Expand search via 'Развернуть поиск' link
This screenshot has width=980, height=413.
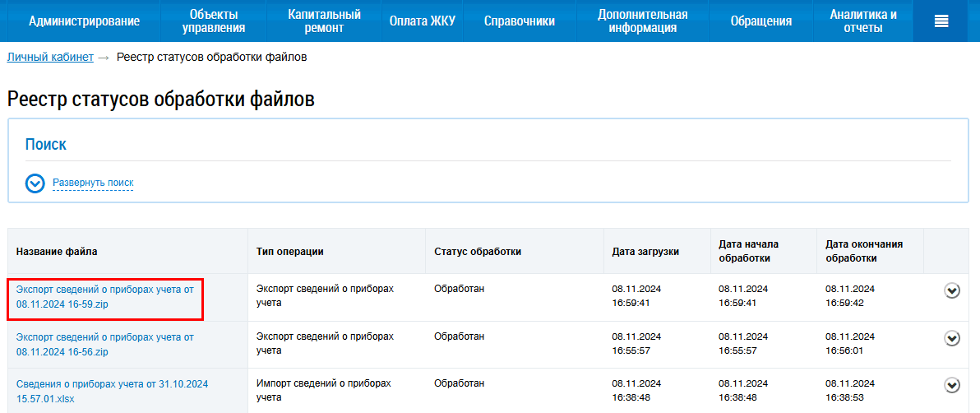point(93,183)
